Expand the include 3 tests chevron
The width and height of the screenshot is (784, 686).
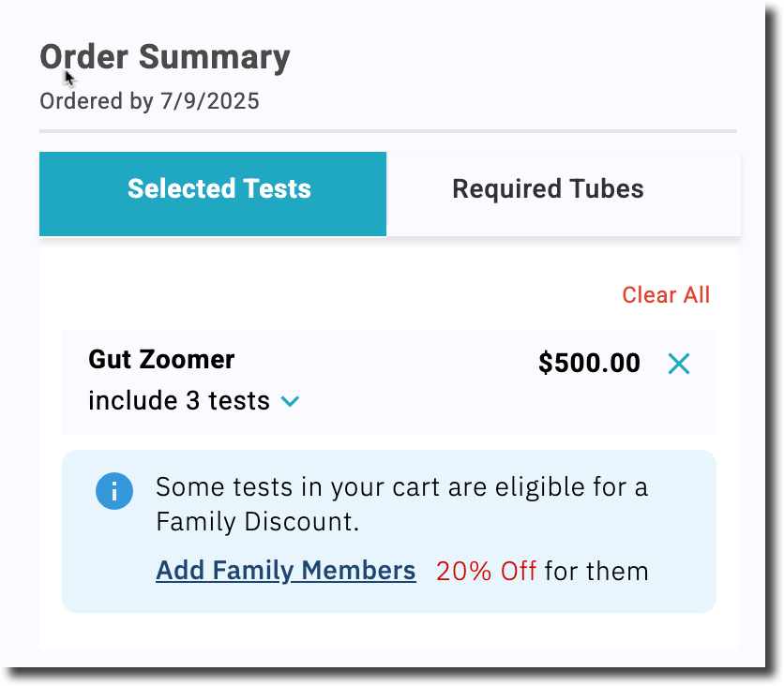coord(290,401)
